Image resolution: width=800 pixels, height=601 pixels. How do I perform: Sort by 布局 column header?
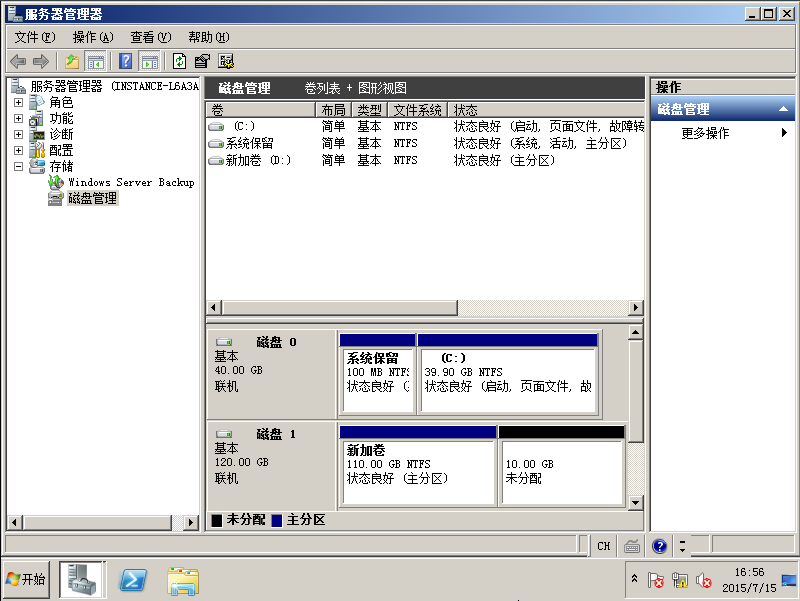(x=333, y=110)
